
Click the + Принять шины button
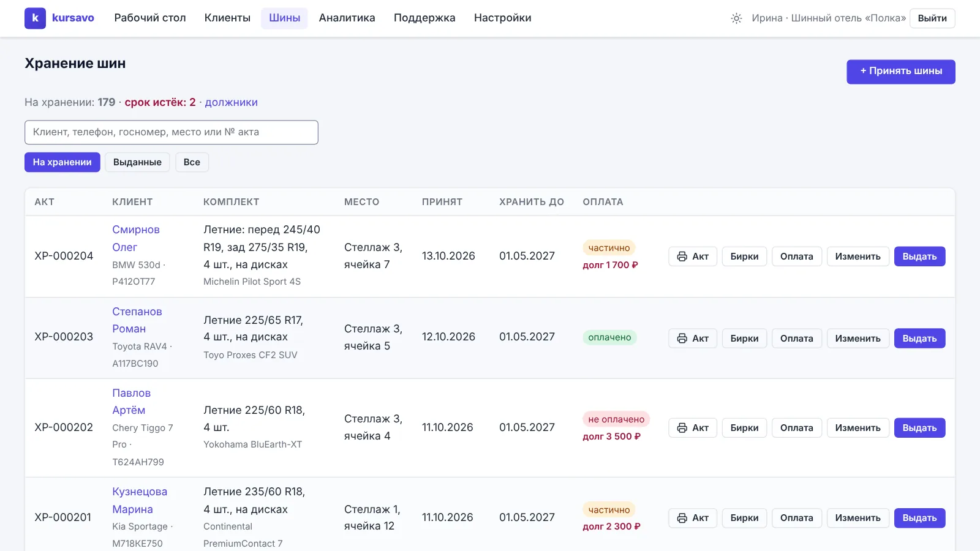coord(901,72)
